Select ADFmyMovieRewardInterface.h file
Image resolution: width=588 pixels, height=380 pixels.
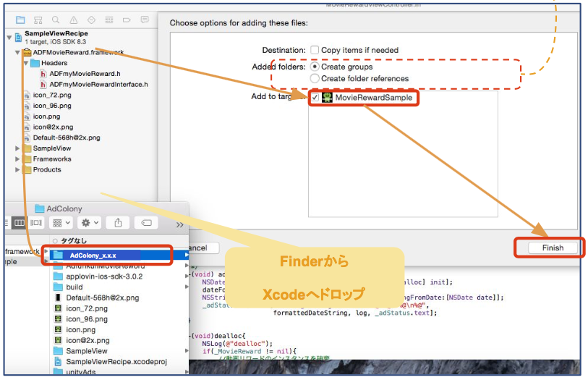[x=98, y=85]
